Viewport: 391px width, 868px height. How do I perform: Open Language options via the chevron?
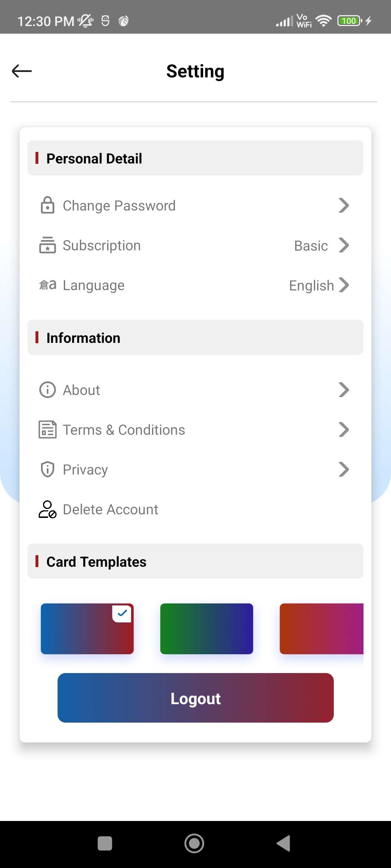[x=344, y=285]
